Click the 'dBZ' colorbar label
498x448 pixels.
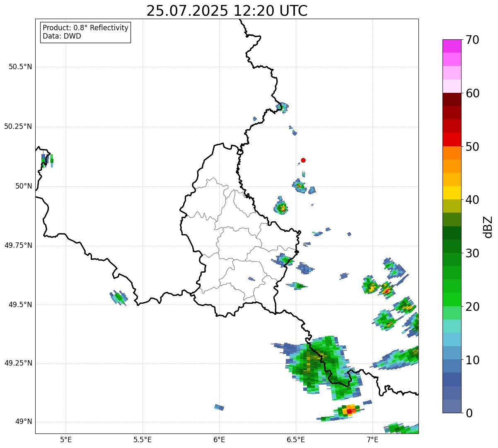click(488, 226)
